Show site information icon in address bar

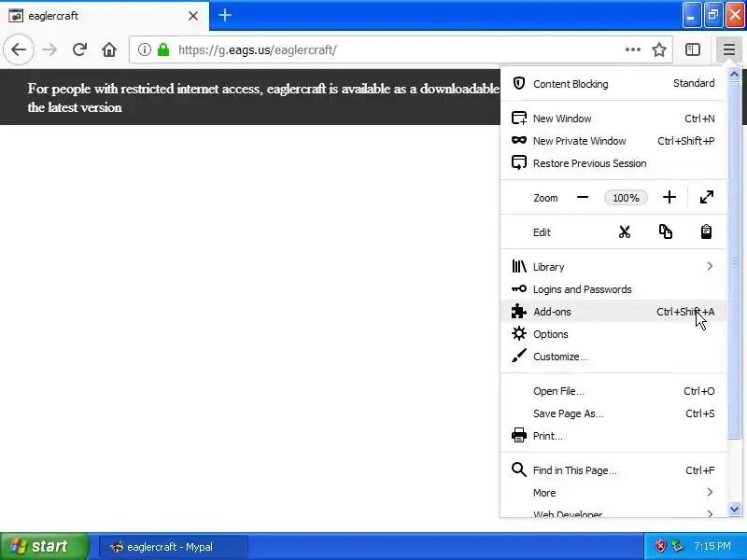pos(145,49)
